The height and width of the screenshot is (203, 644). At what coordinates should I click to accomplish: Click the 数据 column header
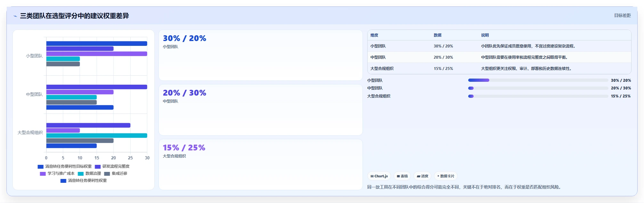[x=438, y=35]
